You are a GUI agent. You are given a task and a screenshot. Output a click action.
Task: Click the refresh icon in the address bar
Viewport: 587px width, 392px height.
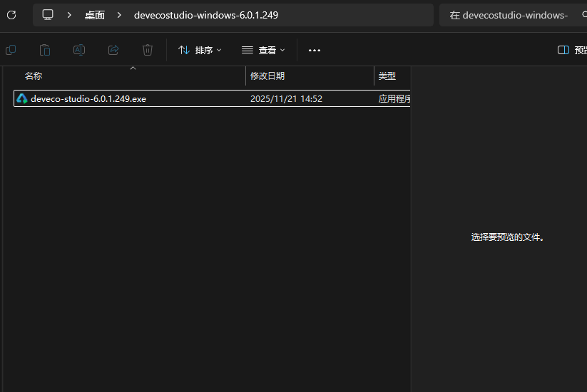11,15
